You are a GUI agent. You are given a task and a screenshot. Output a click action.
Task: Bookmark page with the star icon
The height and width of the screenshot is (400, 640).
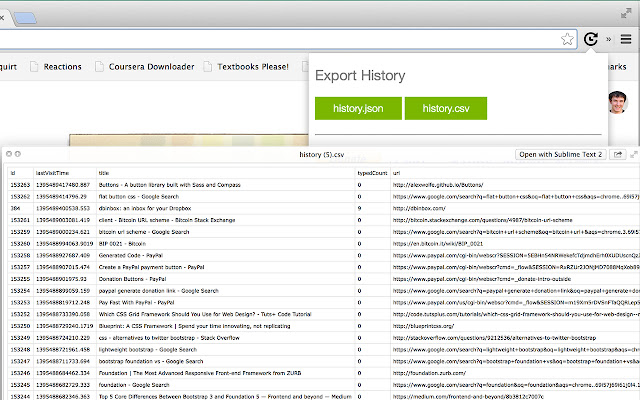[567, 39]
